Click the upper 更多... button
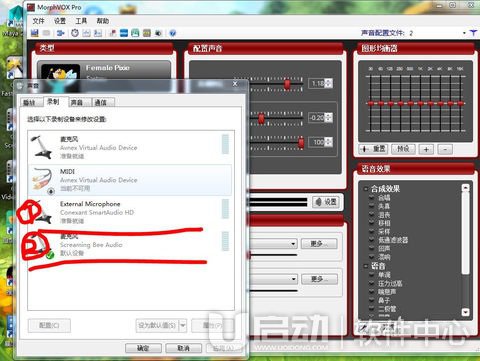Image resolution: width=480 pixels, height=361 pixels. click(x=319, y=244)
